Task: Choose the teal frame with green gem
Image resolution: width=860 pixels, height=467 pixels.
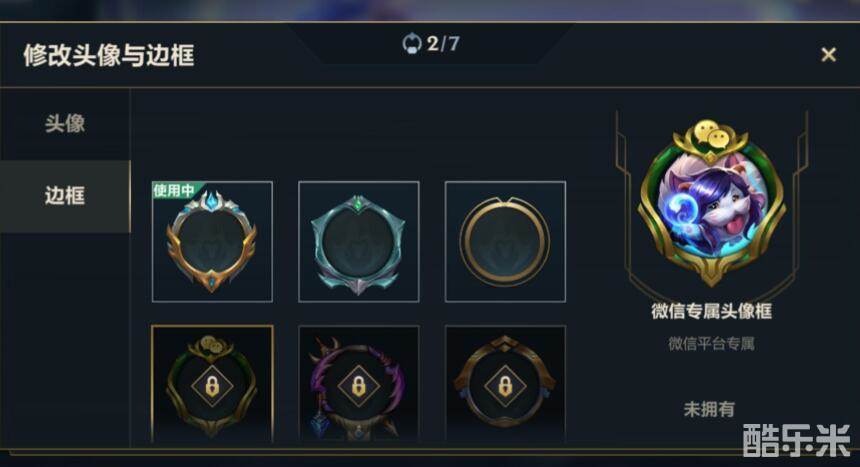Action: click(x=359, y=241)
